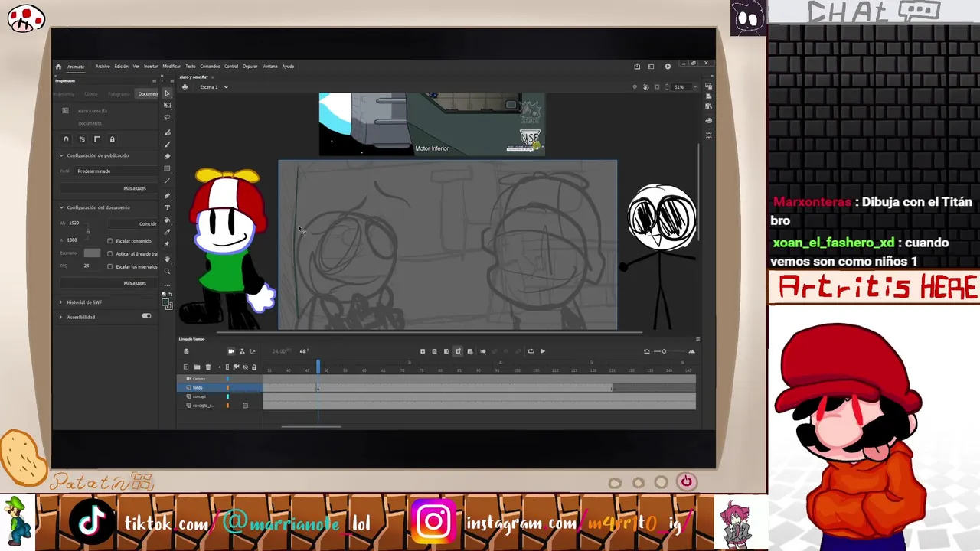Check Escalar los intervalos checkbox
980x551 pixels.
click(x=109, y=267)
